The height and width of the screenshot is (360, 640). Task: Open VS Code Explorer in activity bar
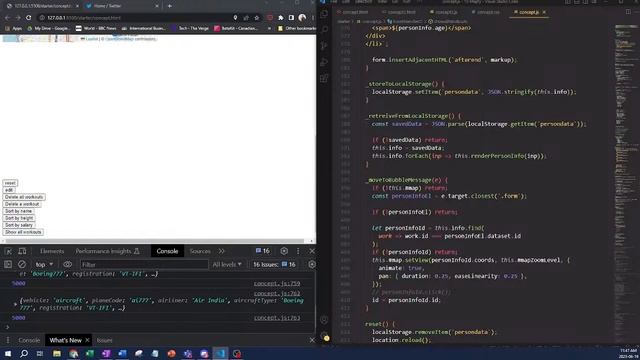click(324, 13)
